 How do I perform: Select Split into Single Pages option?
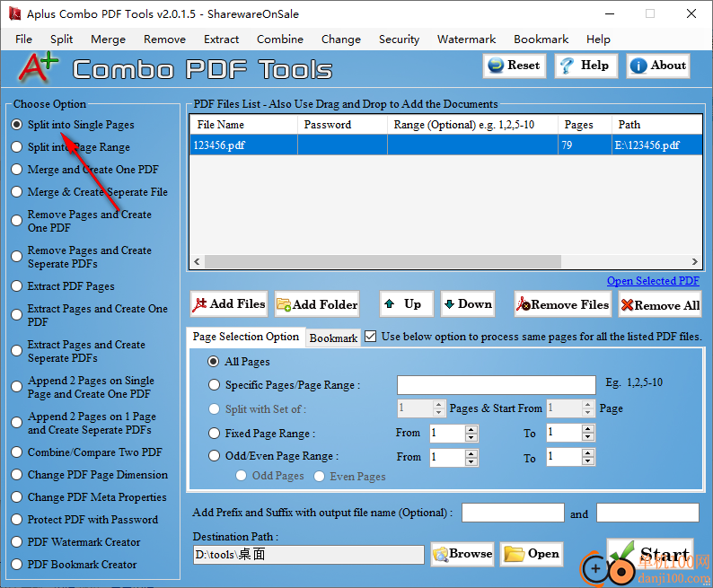pos(17,125)
